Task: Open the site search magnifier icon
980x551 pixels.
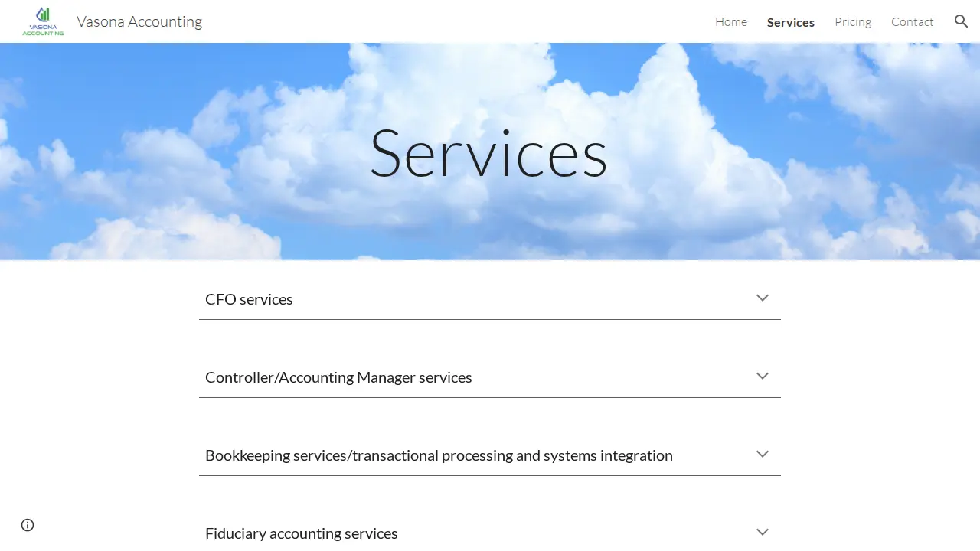Action: pos(962,21)
